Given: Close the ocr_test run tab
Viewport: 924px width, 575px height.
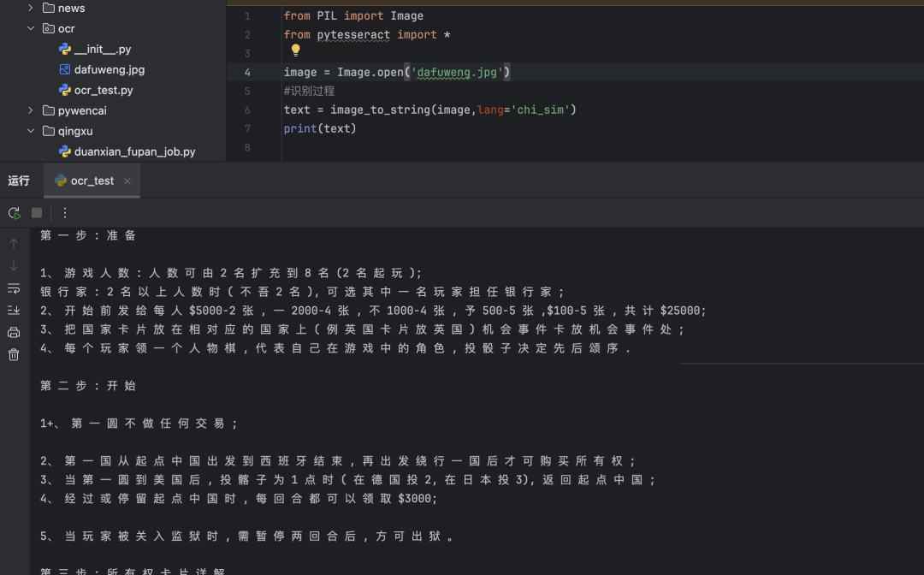Looking at the screenshot, I should click(x=127, y=181).
